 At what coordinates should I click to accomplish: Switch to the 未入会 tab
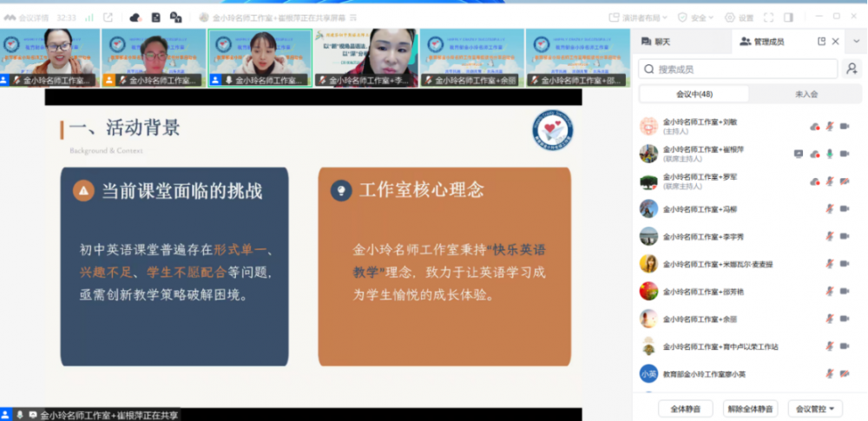(x=806, y=94)
